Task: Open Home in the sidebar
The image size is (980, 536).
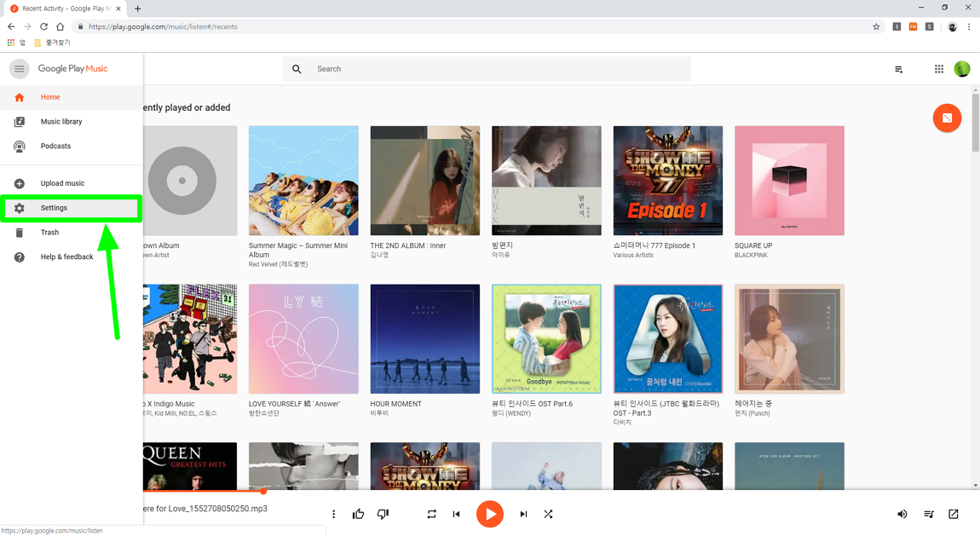Action: click(x=72, y=97)
